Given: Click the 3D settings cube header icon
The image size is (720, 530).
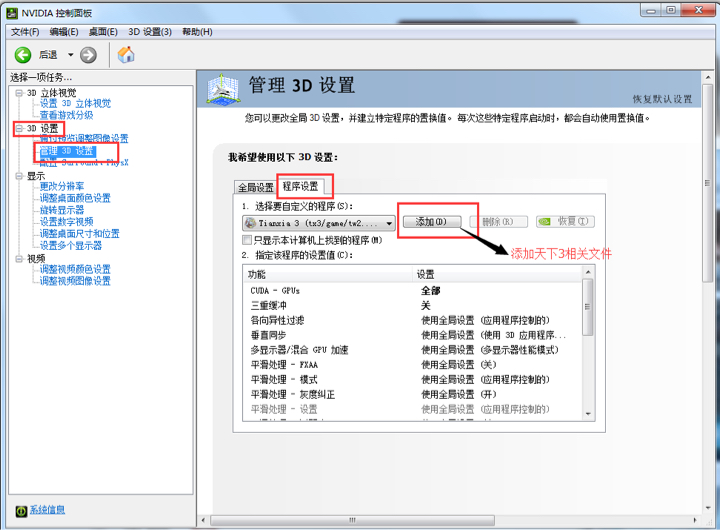Looking at the screenshot, I should click(x=223, y=89).
